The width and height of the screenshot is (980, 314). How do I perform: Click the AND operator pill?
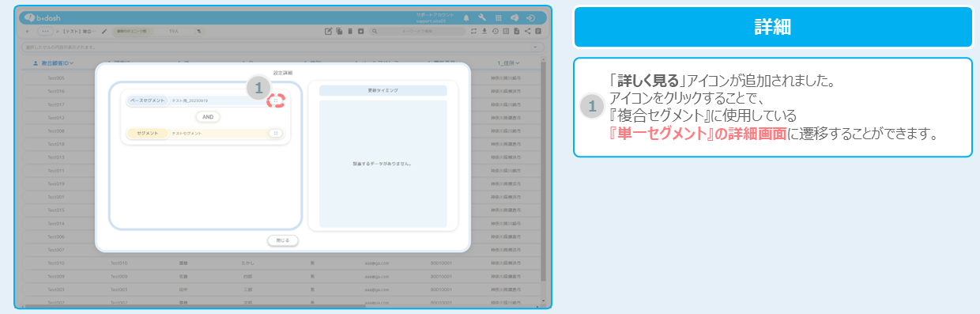(x=207, y=117)
